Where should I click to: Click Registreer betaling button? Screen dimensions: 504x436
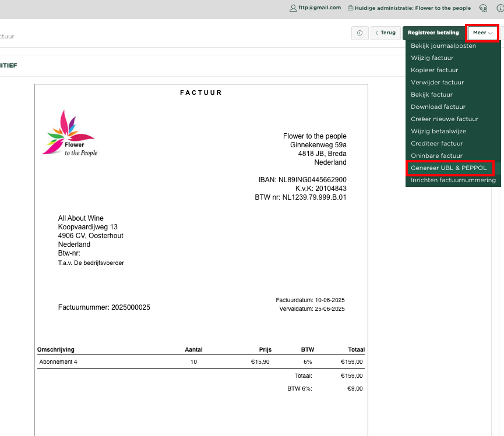433,33
